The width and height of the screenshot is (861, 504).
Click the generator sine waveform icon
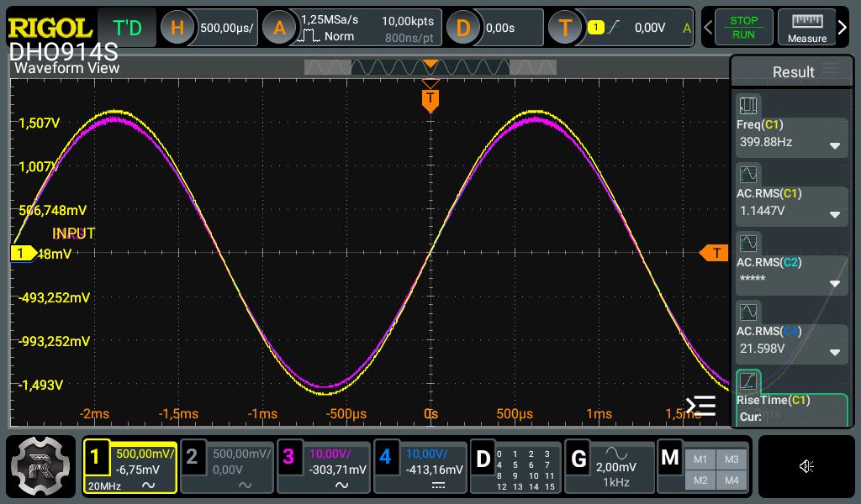click(x=616, y=453)
